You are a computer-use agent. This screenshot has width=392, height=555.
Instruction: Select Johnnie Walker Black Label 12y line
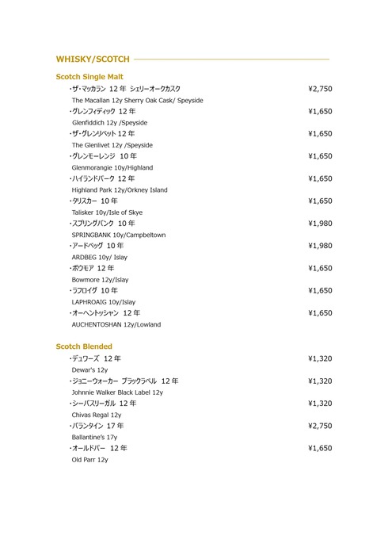[117, 392]
